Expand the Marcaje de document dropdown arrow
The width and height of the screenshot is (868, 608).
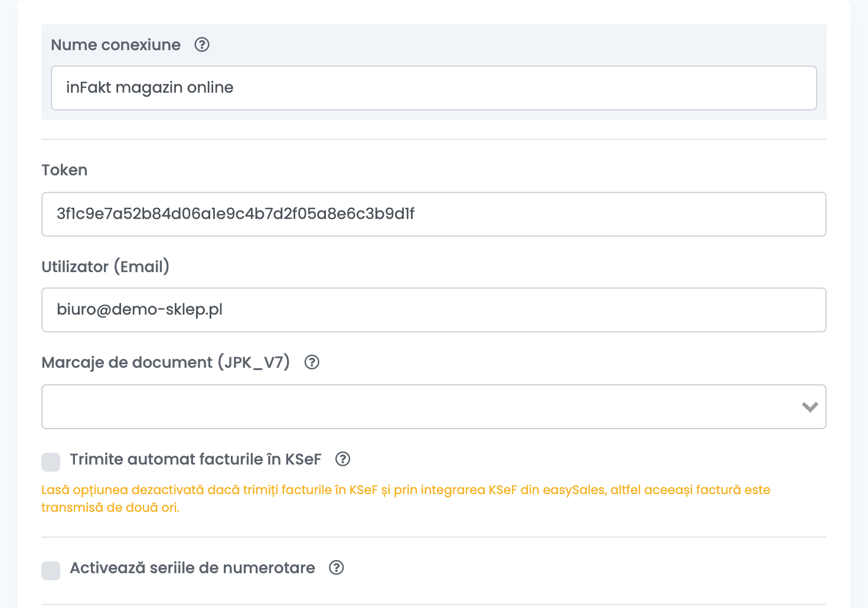tap(810, 407)
